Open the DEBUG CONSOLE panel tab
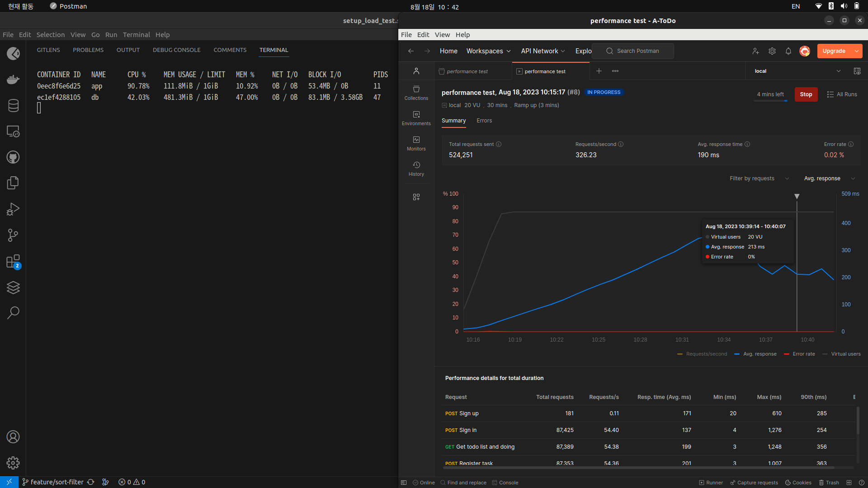The height and width of the screenshot is (488, 868). pos(176,50)
